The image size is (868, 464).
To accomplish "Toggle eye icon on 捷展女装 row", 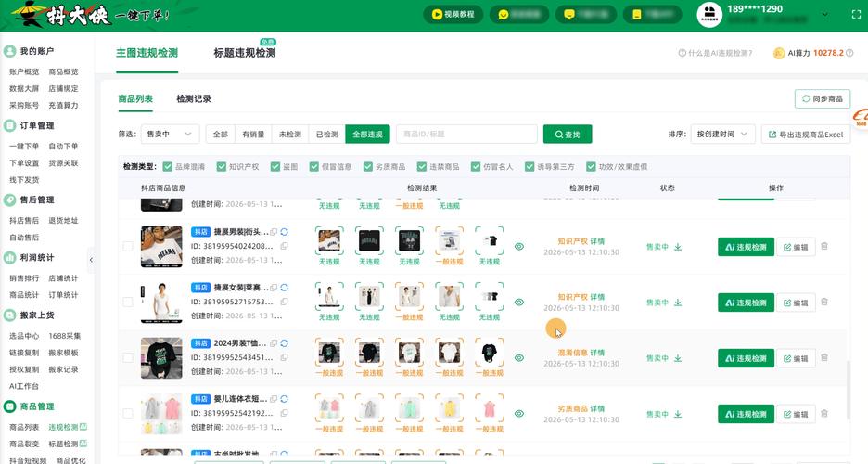I will [x=518, y=303].
